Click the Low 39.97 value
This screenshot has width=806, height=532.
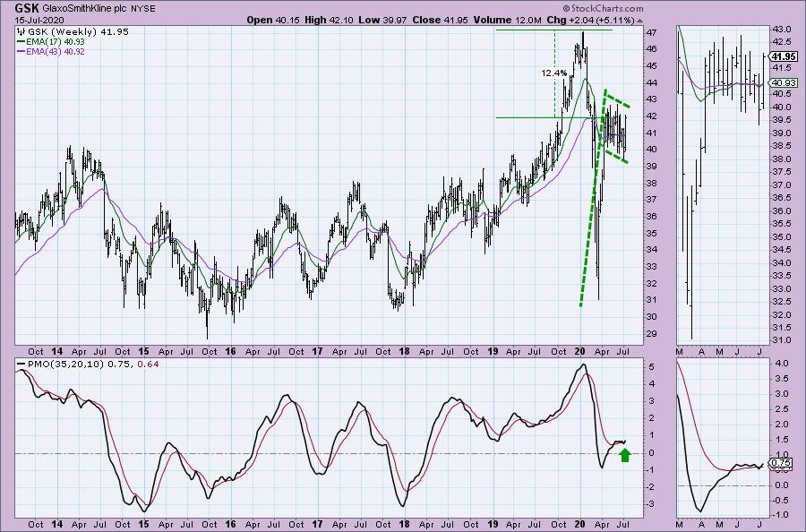click(382, 20)
